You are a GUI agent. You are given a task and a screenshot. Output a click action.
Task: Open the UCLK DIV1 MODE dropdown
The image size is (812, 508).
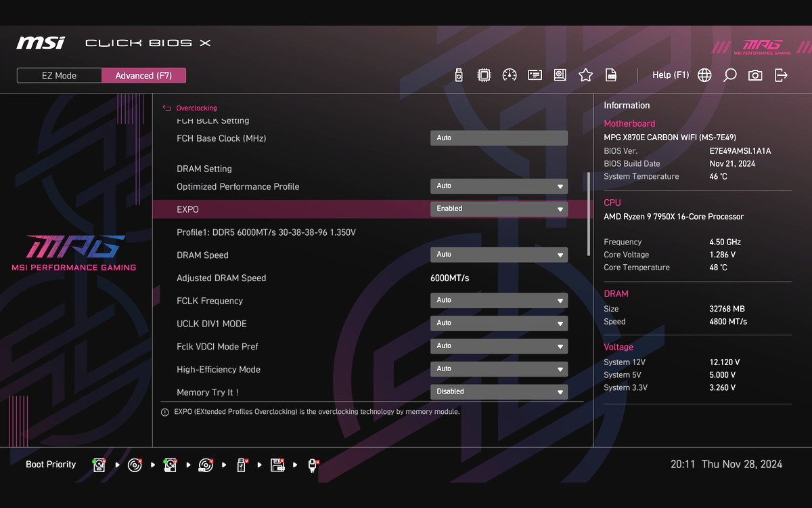(x=499, y=323)
